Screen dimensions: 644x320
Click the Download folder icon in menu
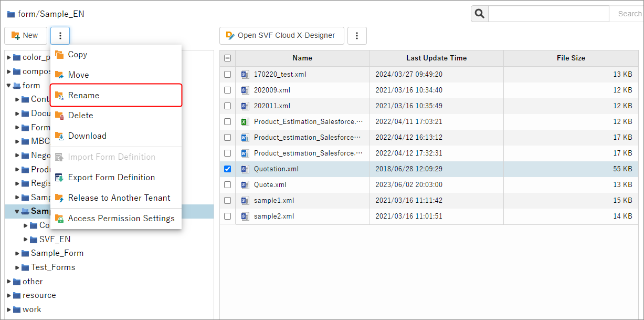[x=59, y=136]
